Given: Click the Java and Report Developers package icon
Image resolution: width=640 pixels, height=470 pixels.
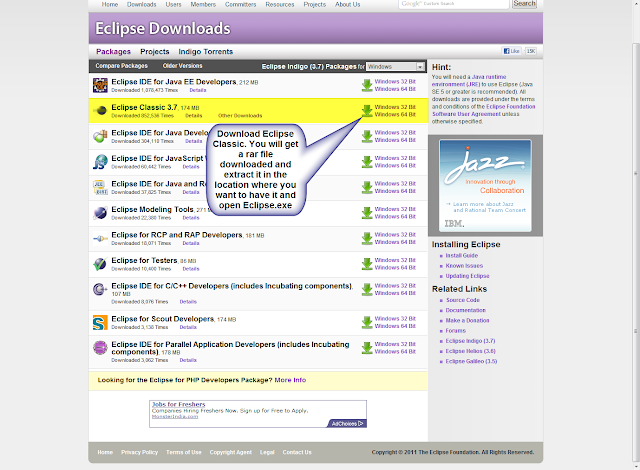Looking at the screenshot, I should (x=100, y=187).
